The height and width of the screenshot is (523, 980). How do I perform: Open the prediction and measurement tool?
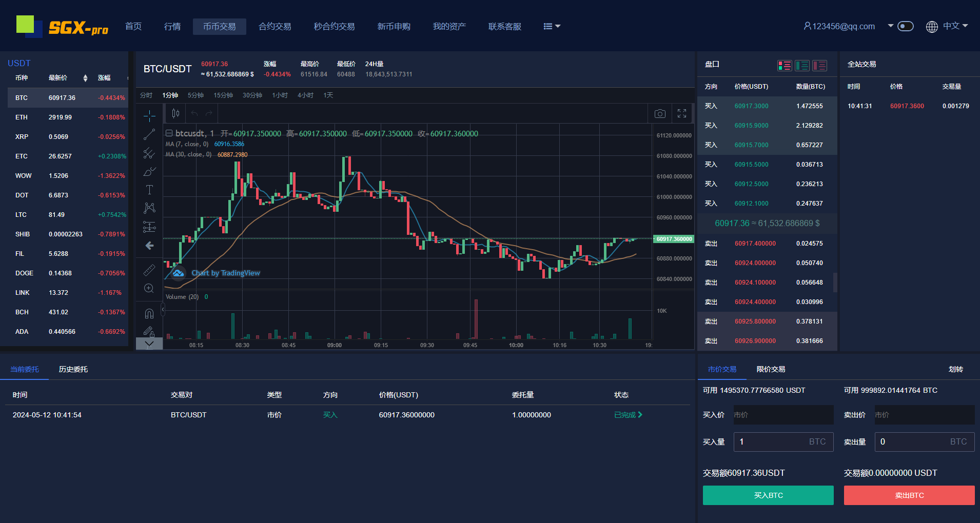[x=149, y=227]
